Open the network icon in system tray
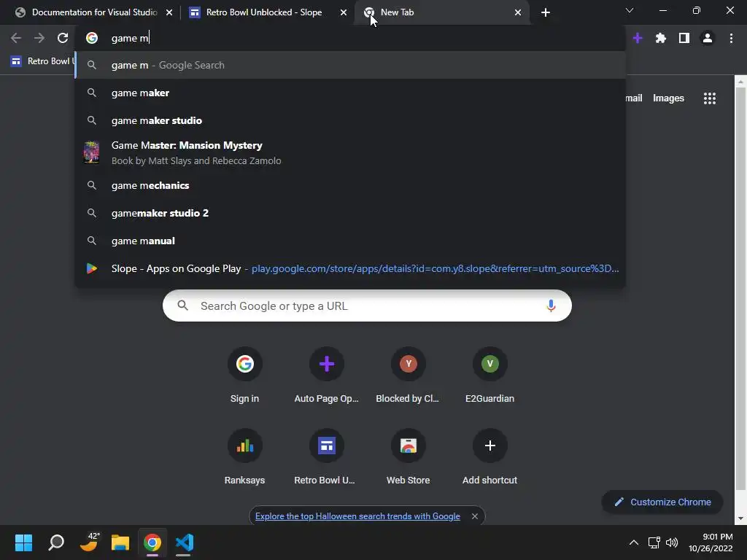The image size is (747, 560). [x=654, y=542]
